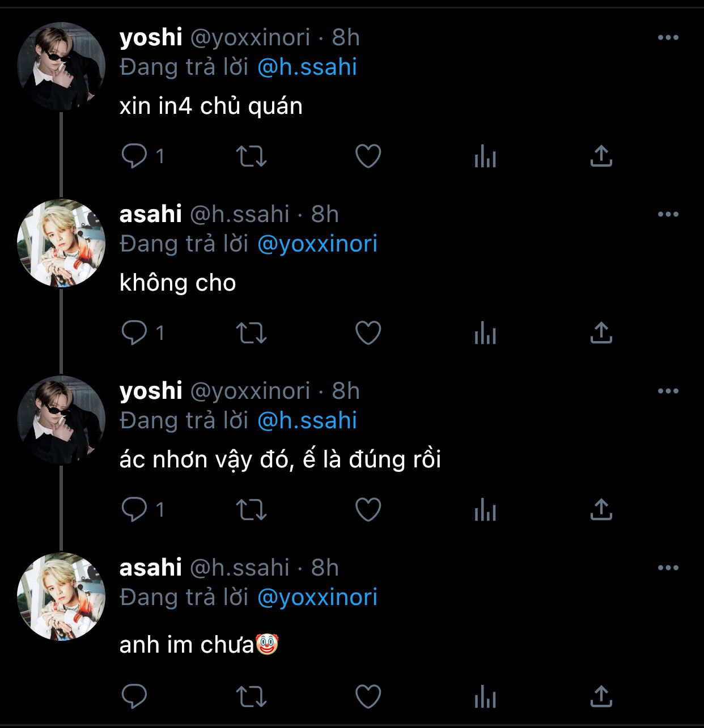Image resolution: width=704 pixels, height=728 pixels.
Task: Reply to asahi's "anh im chưa" tweet
Action: tap(134, 696)
